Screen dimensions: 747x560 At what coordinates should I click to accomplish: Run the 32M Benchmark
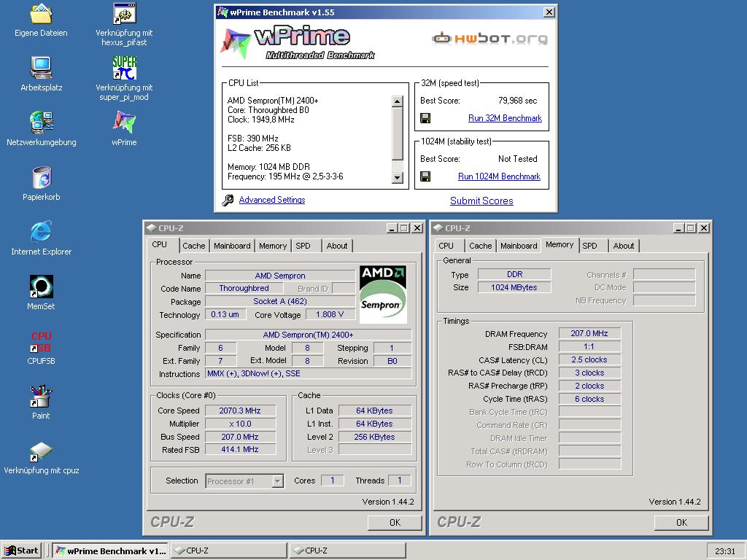[505, 118]
